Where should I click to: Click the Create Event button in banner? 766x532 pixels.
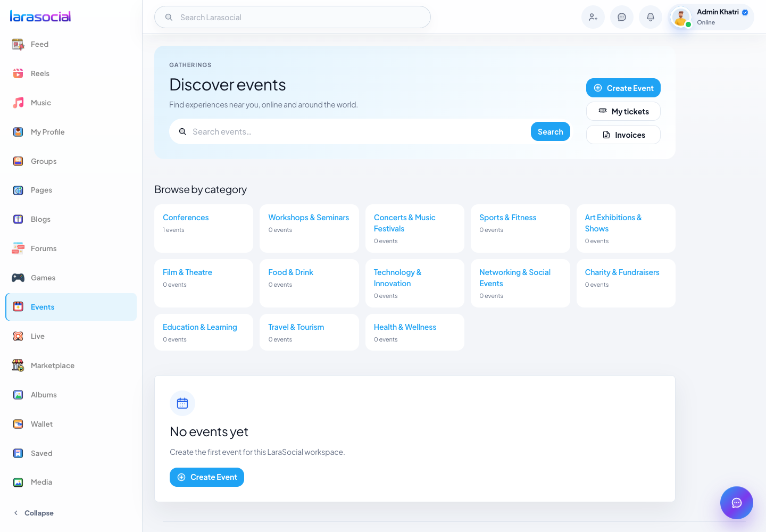tap(623, 88)
